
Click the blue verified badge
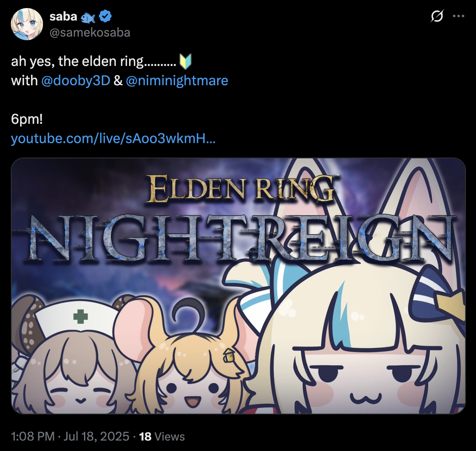[x=105, y=16]
